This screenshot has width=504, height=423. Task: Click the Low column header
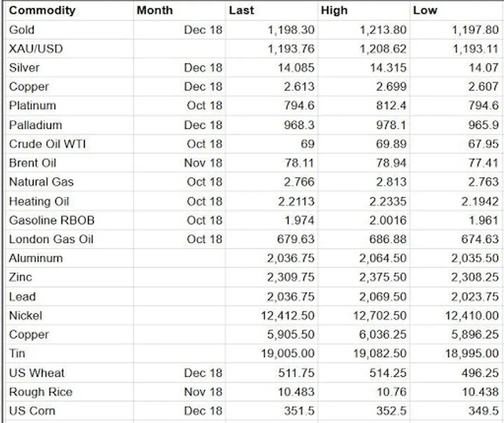click(x=425, y=10)
